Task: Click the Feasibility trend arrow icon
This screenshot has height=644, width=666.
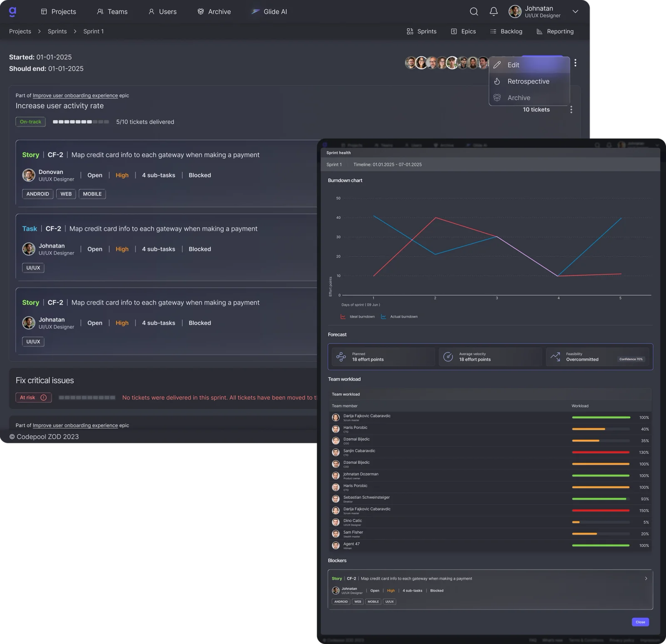Action: (555, 357)
